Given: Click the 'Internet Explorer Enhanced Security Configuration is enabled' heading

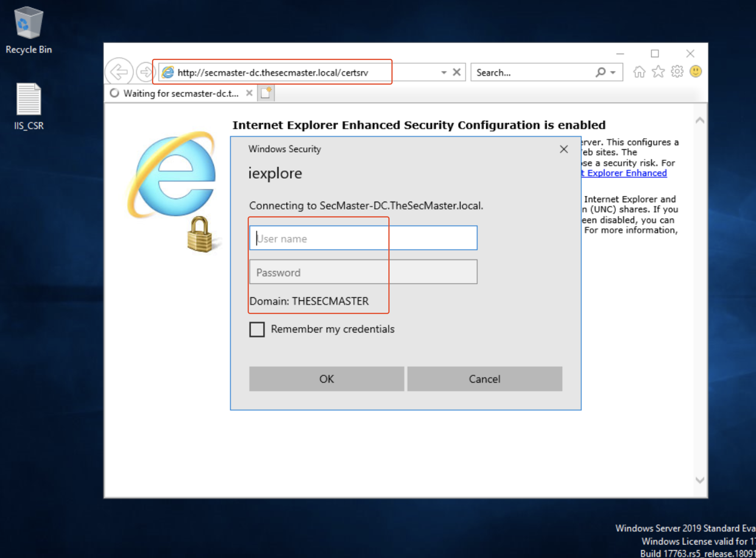Looking at the screenshot, I should pos(419,125).
